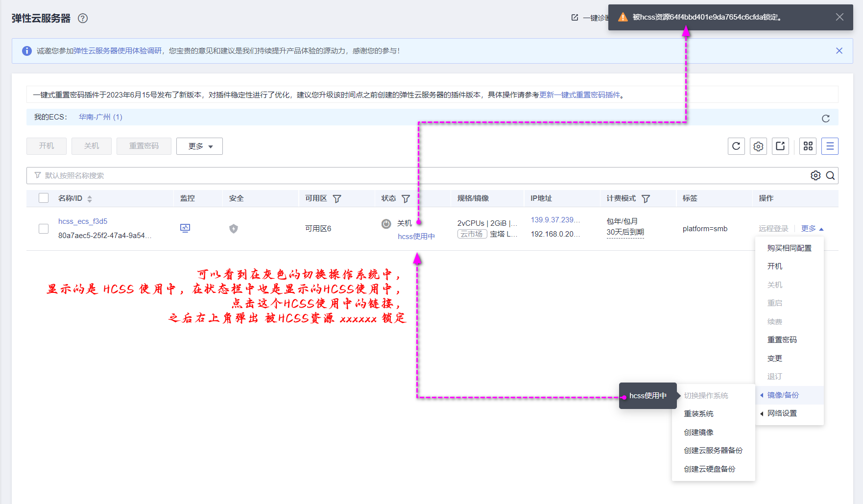Expand the 网络设置 submenu
The image size is (863, 504).
click(x=790, y=413)
